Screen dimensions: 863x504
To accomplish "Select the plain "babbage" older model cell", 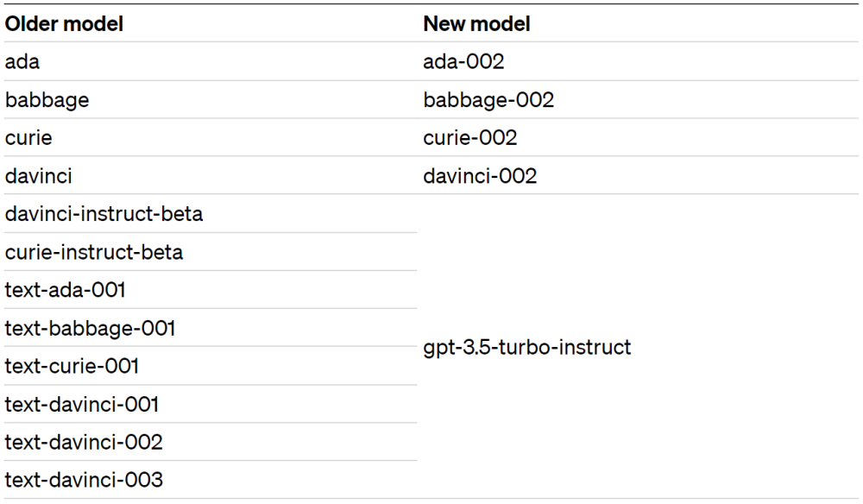I will coord(47,100).
